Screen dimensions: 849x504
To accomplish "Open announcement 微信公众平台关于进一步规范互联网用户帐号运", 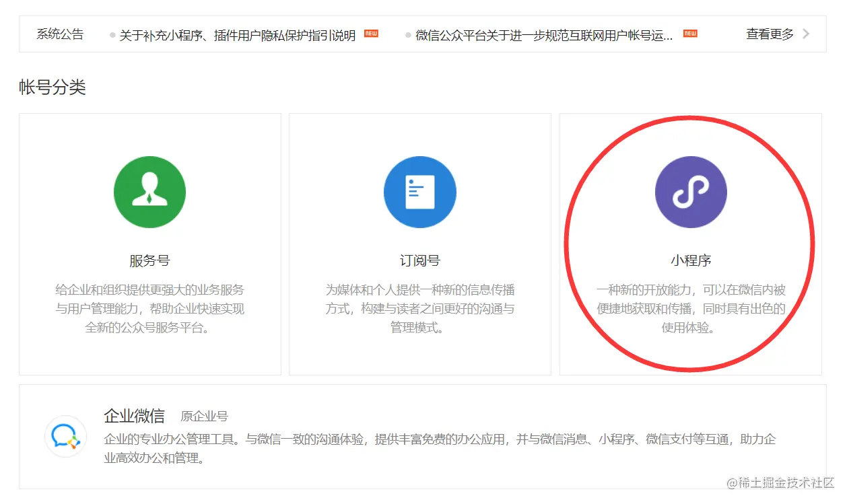I will [x=544, y=36].
